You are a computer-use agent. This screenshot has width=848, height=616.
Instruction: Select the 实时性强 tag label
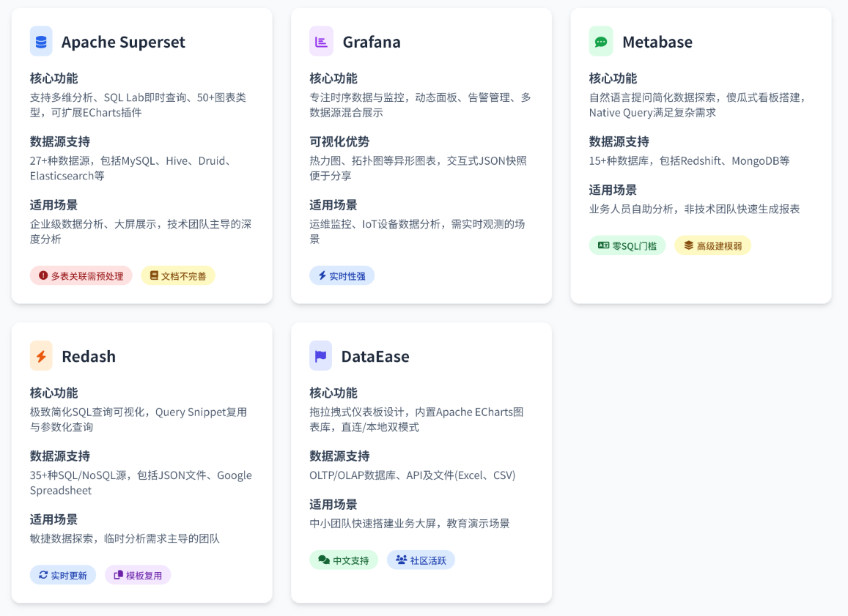pos(347,276)
